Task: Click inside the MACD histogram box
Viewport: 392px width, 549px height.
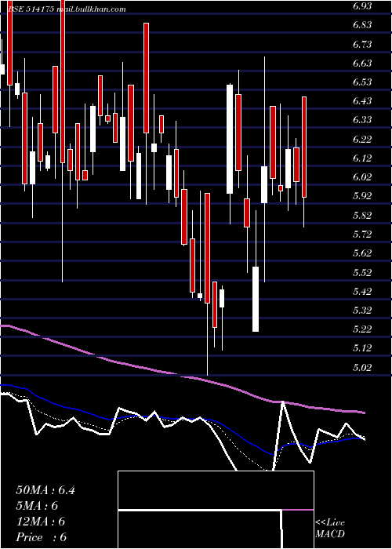Action: click(216, 510)
